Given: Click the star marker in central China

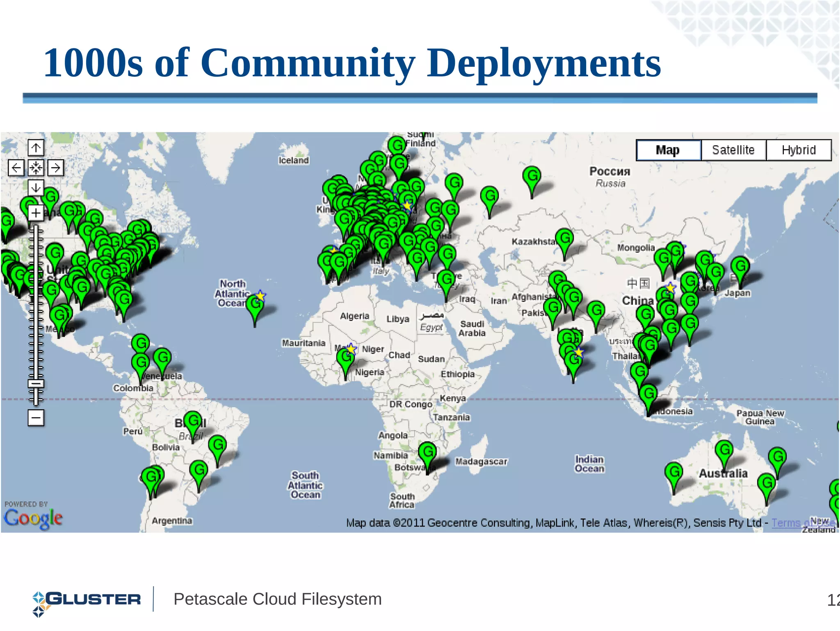Looking at the screenshot, I should point(671,288).
